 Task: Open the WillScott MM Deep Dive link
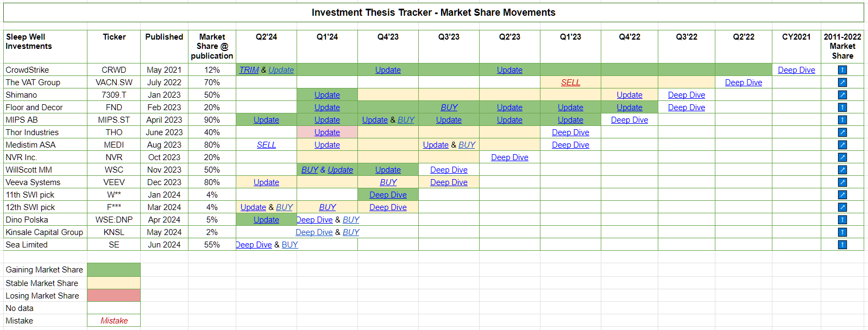tap(449, 170)
